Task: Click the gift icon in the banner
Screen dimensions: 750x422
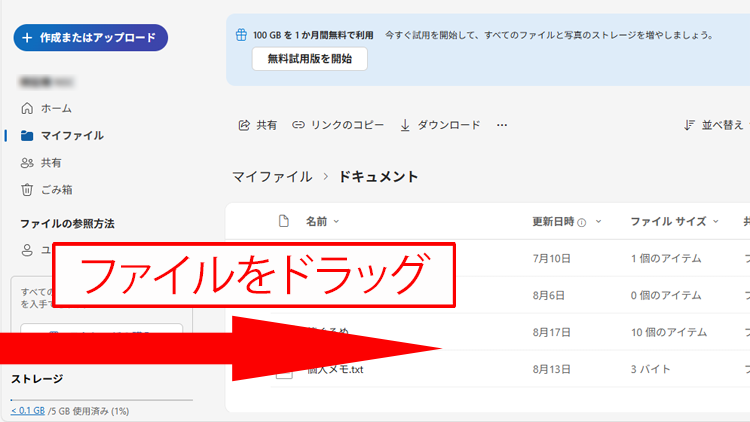Action: pyautogui.click(x=241, y=35)
